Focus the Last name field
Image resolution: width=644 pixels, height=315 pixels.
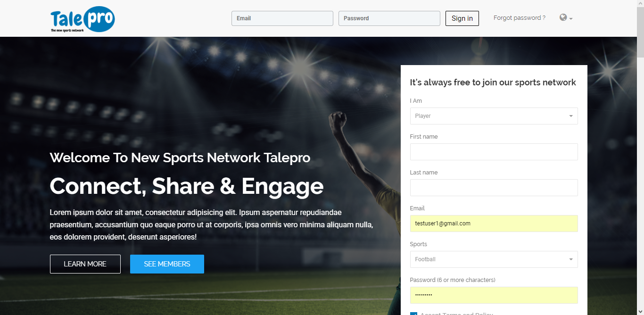(x=494, y=188)
